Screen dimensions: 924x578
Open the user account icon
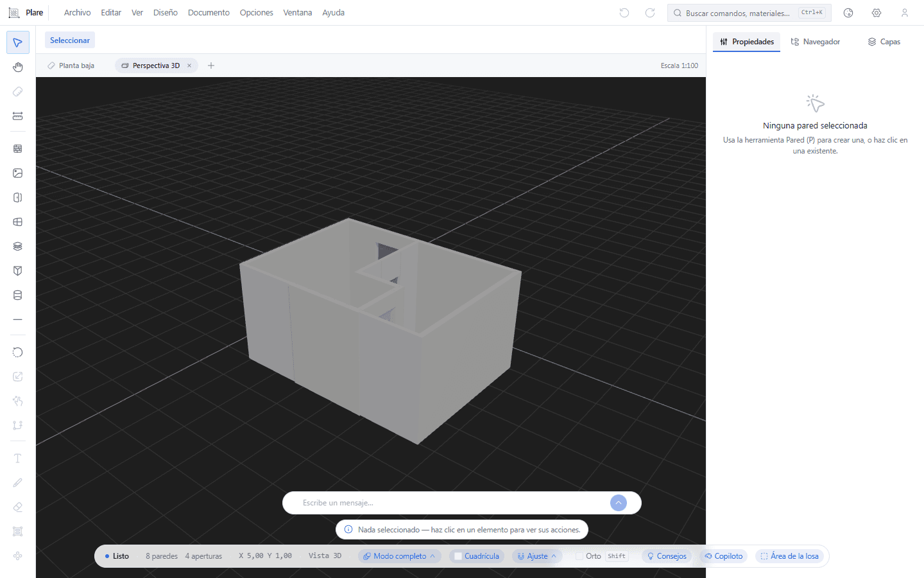pyautogui.click(x=905, y=13)
